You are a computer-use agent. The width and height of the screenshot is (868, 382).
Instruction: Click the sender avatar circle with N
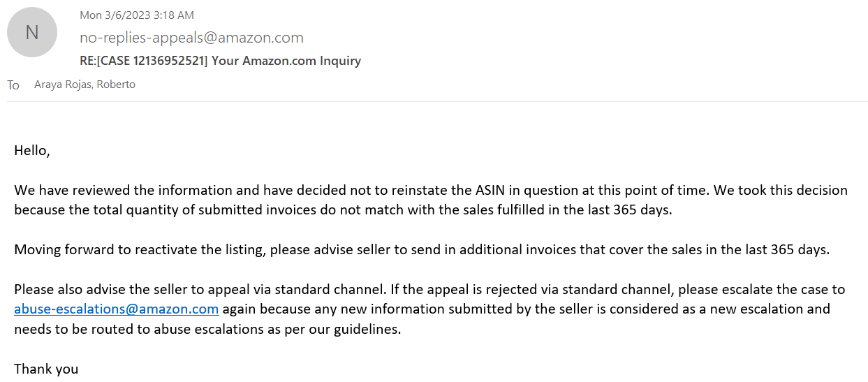[32, 33]
